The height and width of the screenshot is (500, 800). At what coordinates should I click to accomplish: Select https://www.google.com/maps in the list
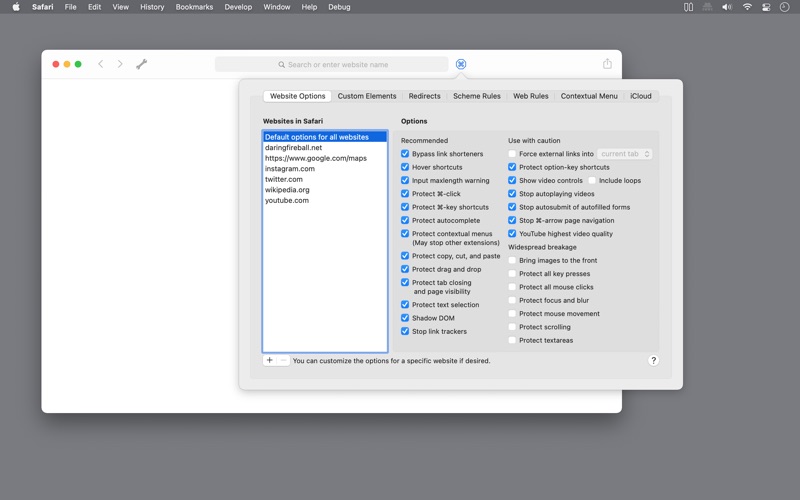click(324, 158)
